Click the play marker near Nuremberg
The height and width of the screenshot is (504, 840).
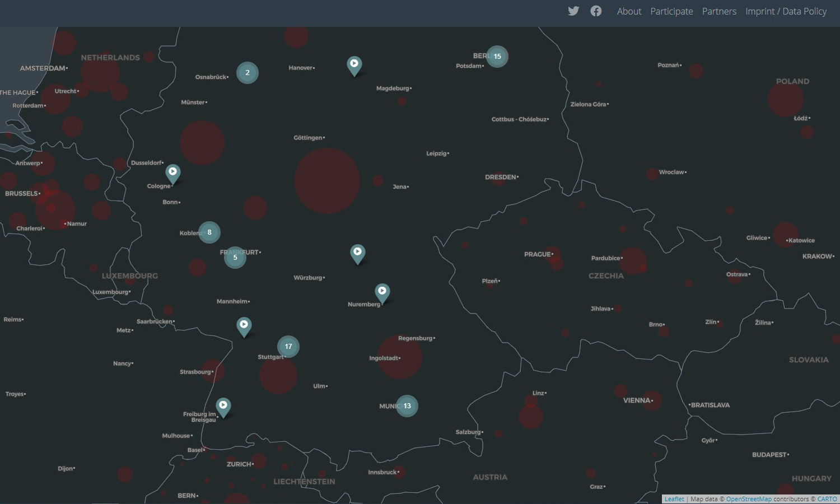click(x=382, y=291)
